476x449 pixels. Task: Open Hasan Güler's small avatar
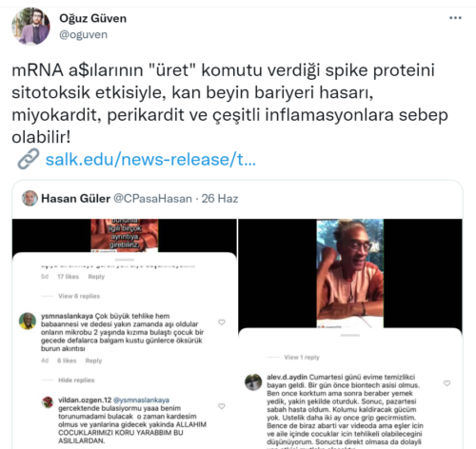30,198
